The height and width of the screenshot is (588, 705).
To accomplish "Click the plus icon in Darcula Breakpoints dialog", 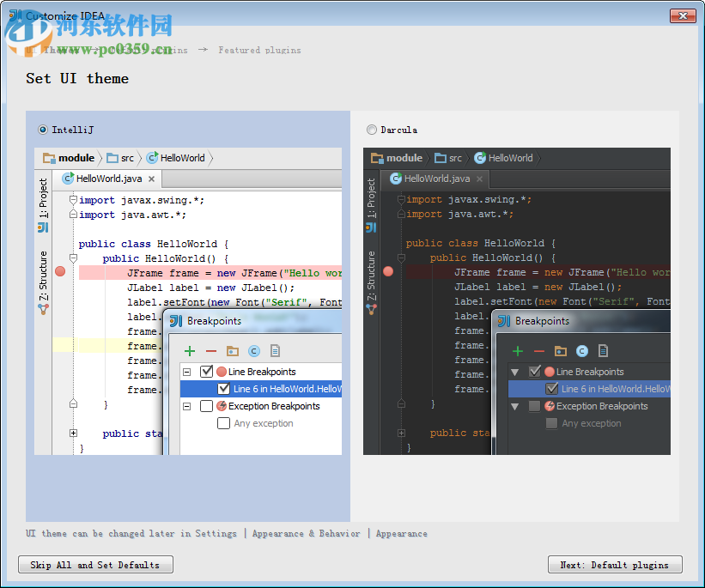I will 518,351.
